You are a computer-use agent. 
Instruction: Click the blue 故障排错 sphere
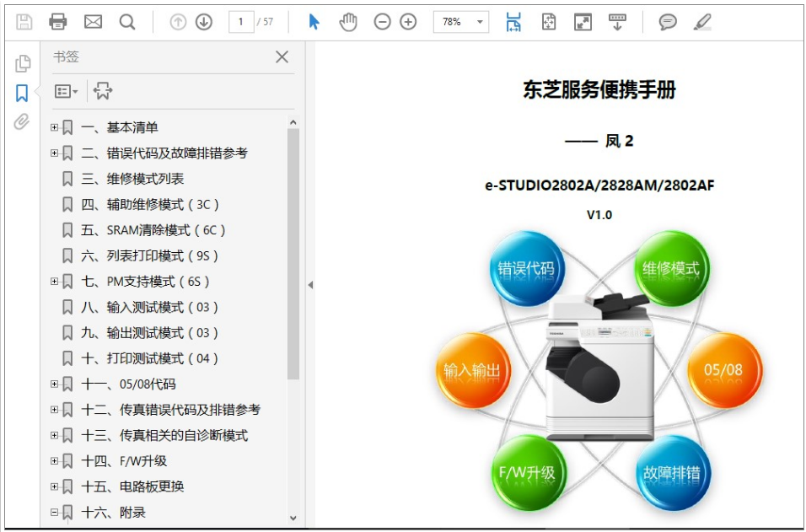tap(672, 473)
